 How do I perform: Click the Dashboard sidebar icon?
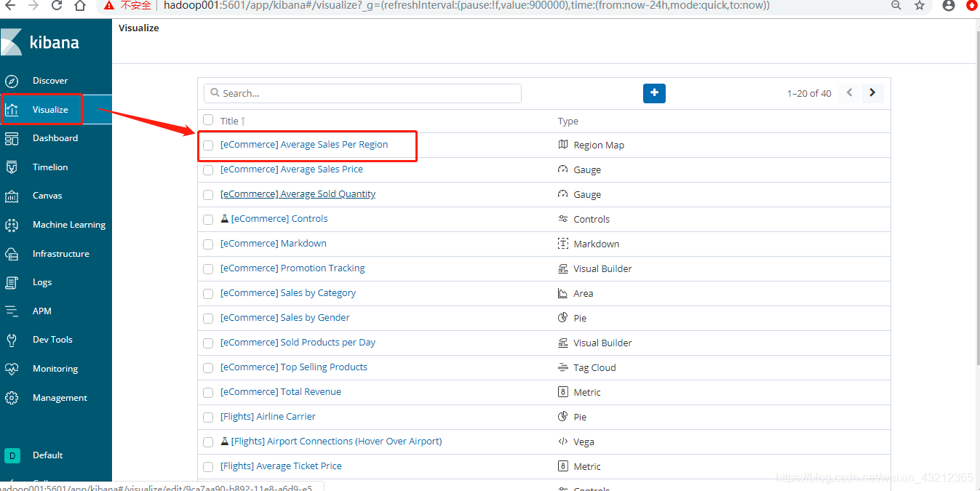pos(12,138)
